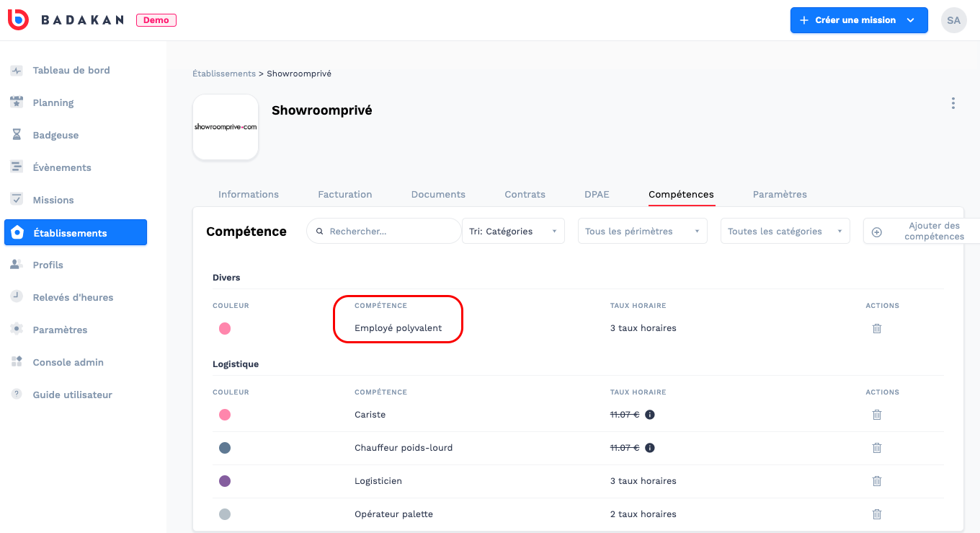Select Établissements in the sidebar
980x533 pixels.
[x=76, y=232]
